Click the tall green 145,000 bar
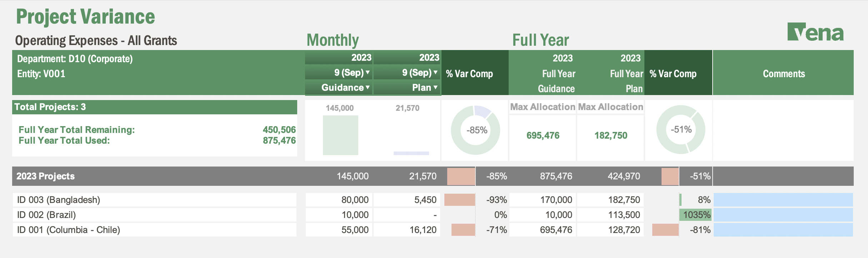 [x=340, y=135]
